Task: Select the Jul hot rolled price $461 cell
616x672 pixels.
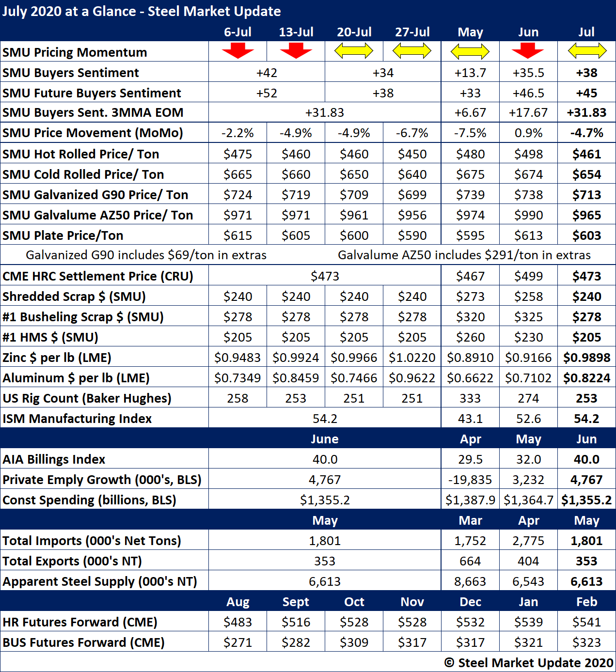Action: (586, 154)
